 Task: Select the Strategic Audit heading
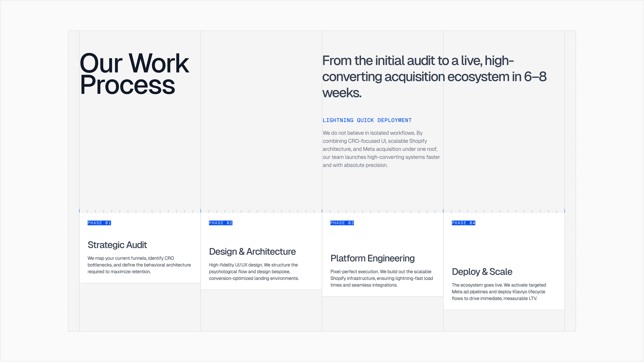pyautogui.click(x=117, y=245)
